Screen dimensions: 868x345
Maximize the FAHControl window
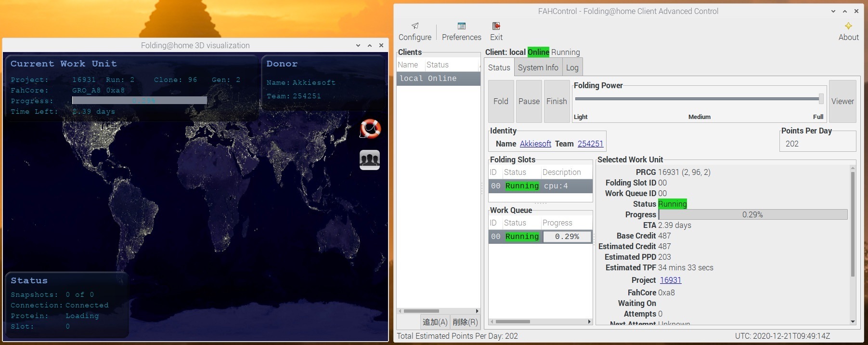coord(845,11)
